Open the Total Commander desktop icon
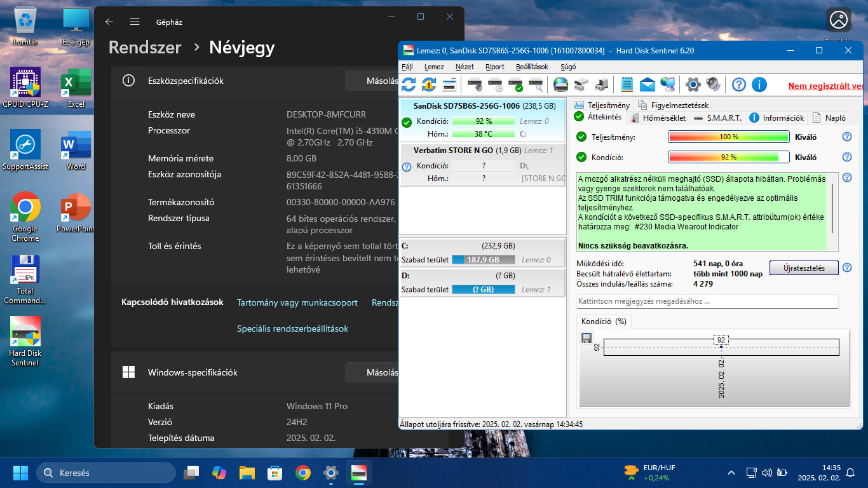 pos(25,280)
